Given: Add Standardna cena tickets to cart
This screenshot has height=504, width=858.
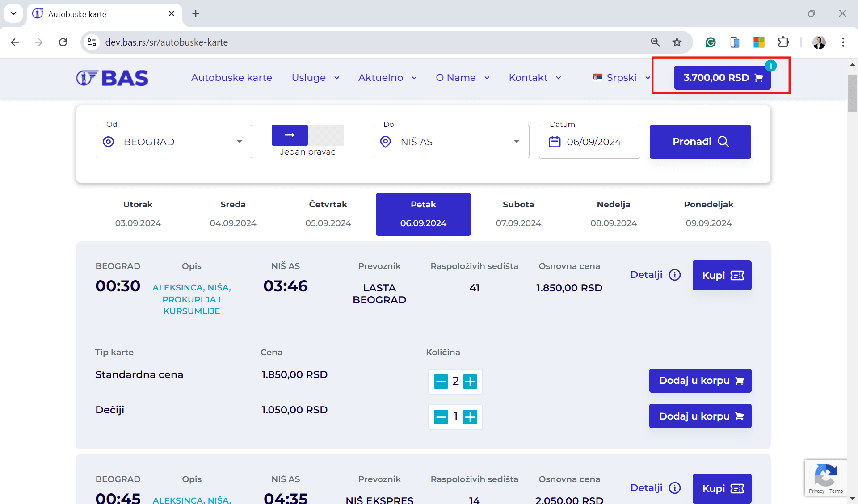Looking at the screenshot, I should tap(700, 381).
